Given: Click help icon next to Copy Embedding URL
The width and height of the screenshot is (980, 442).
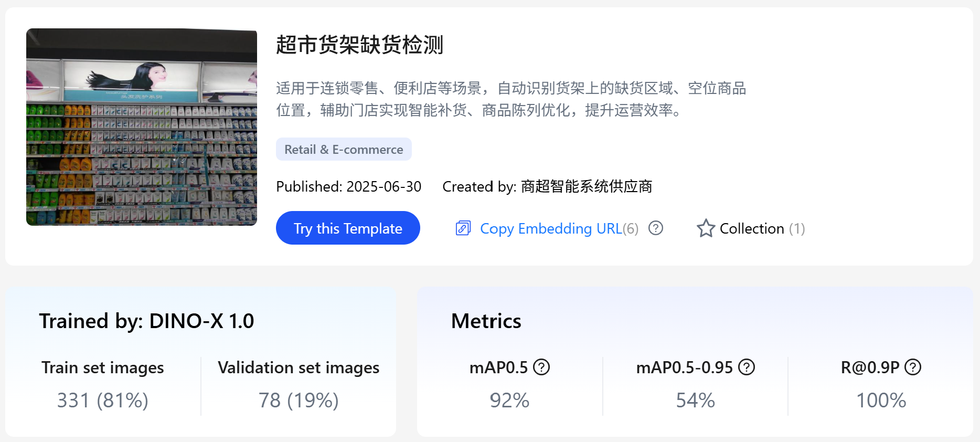Looking at the screenshot, I should pos(656,228).
